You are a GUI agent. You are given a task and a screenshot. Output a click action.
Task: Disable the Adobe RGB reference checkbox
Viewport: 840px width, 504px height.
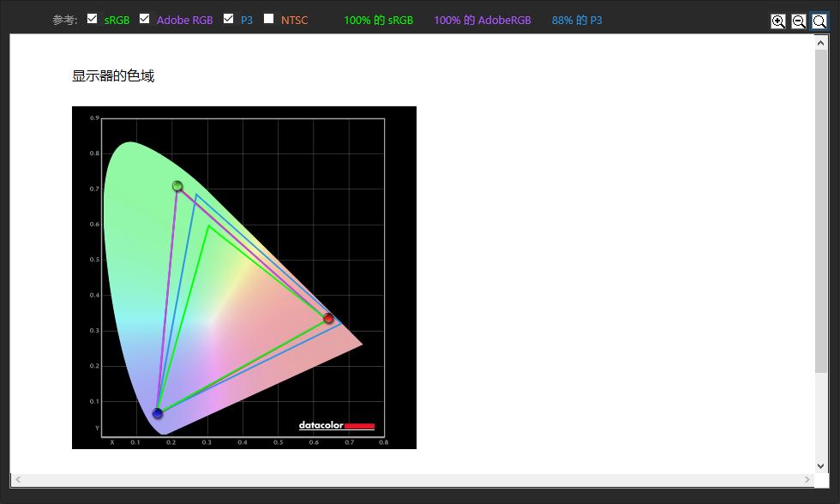pos(145,19)
